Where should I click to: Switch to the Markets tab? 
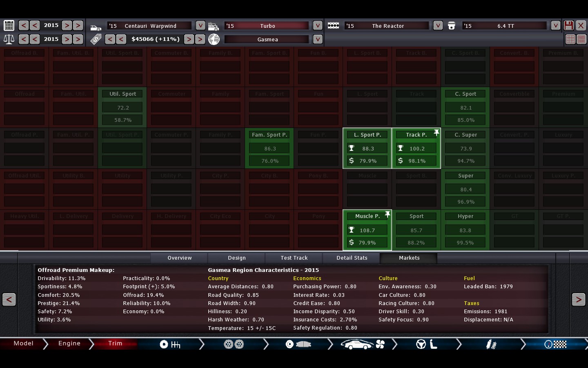click(x=409, y=258)
